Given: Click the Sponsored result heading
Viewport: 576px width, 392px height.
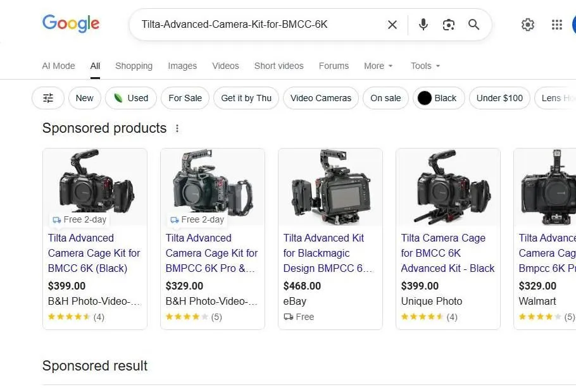Looking at the screenshot, I should coord(95,366).
